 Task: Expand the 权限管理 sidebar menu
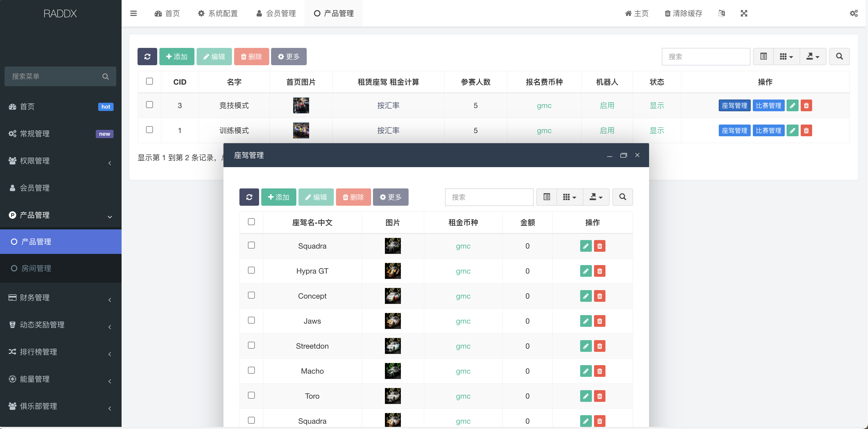60,161
